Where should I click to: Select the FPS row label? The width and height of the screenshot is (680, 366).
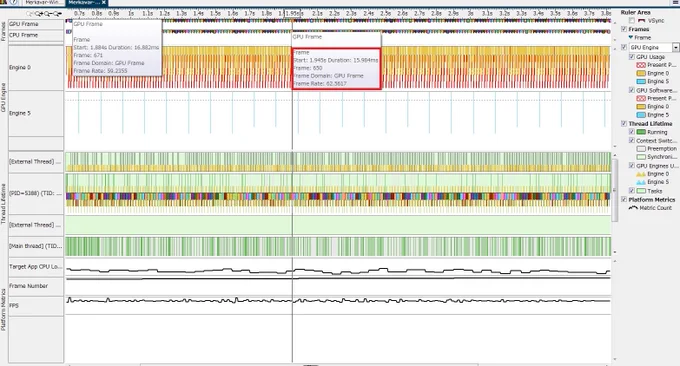pyautogui.click(x=36, y=306)
